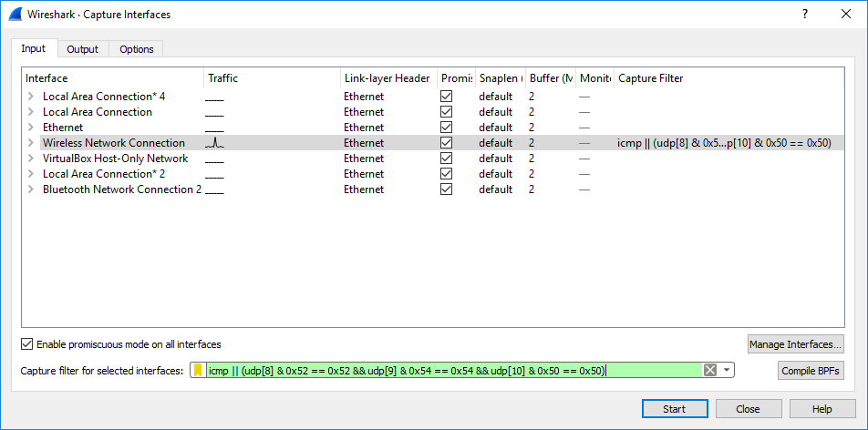Toggle promiscuous checkbox for Ethernet interface

tap(446, 128)
